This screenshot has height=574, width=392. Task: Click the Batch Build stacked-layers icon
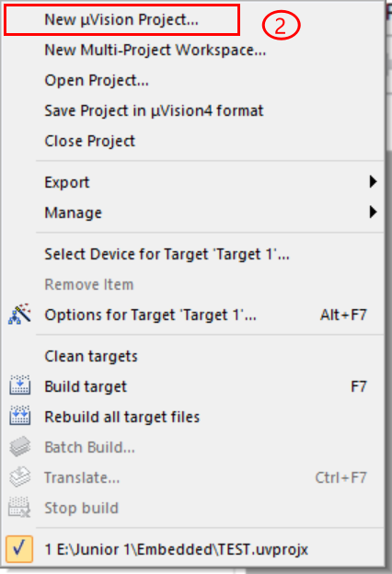pos(19,447)
